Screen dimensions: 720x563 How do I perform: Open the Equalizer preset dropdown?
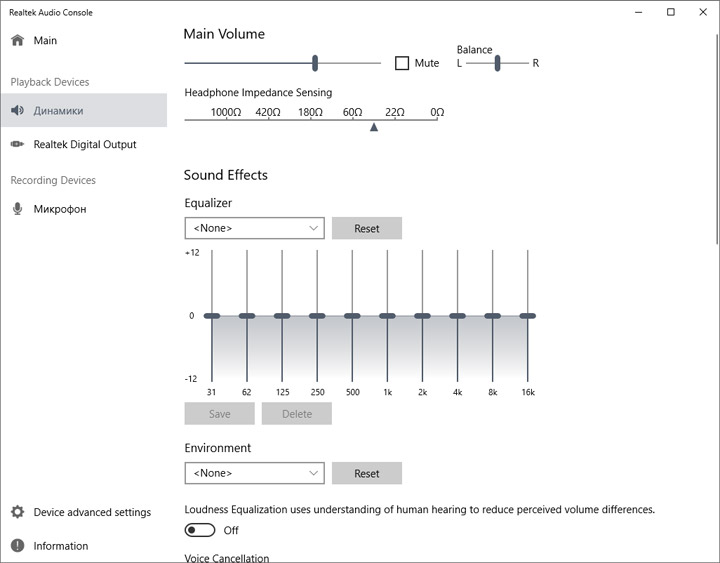pos(255,228)
